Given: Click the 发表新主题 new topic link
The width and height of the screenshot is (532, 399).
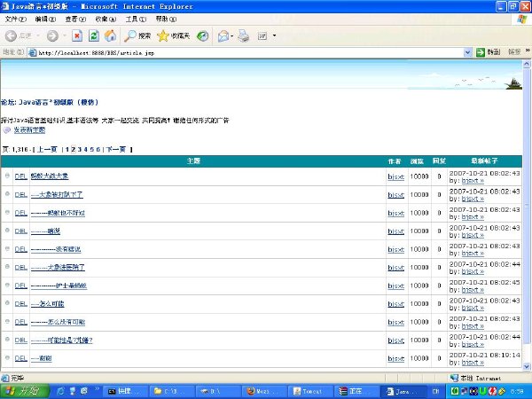Looking at the screenshot, I should point(29,130).
